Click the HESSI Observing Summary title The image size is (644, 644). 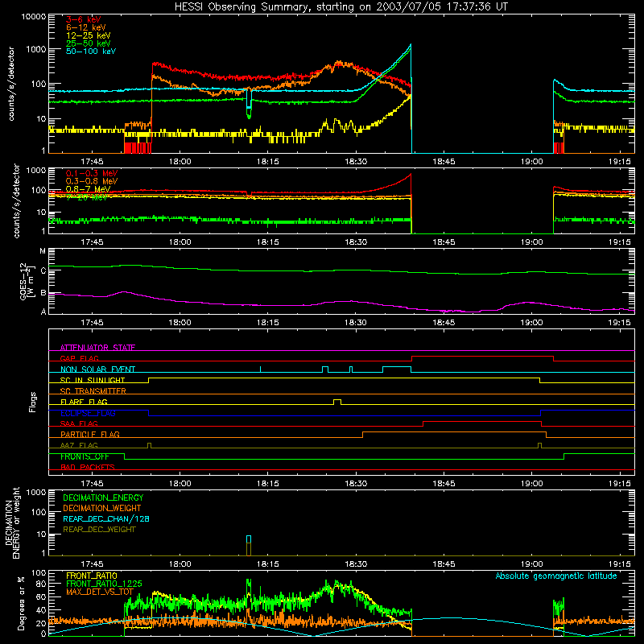[341, 6]
